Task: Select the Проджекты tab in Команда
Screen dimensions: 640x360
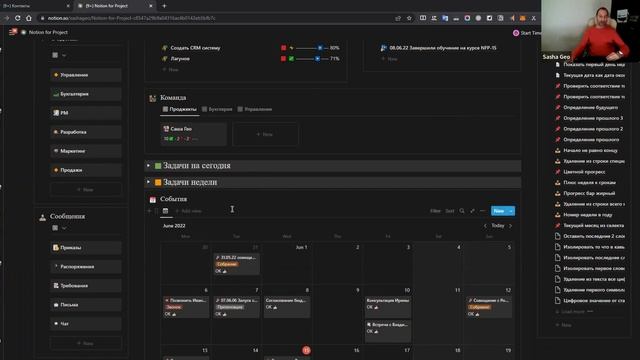Action: tap(180, 109)
